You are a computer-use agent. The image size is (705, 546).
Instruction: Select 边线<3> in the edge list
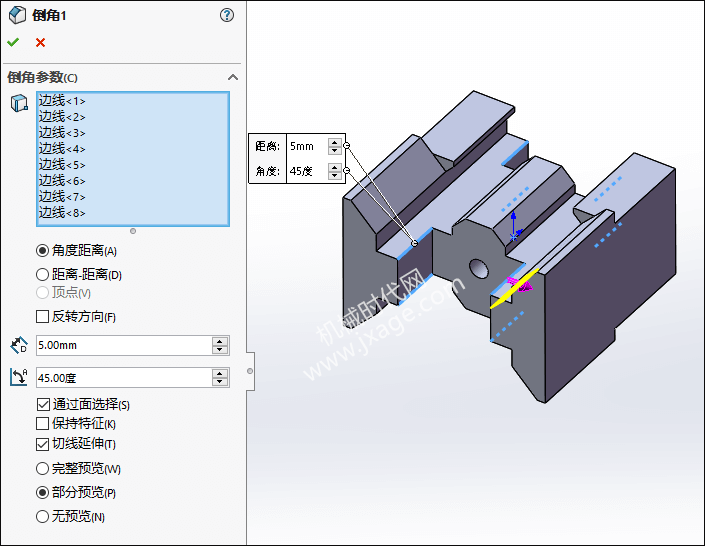pos(62,132)
